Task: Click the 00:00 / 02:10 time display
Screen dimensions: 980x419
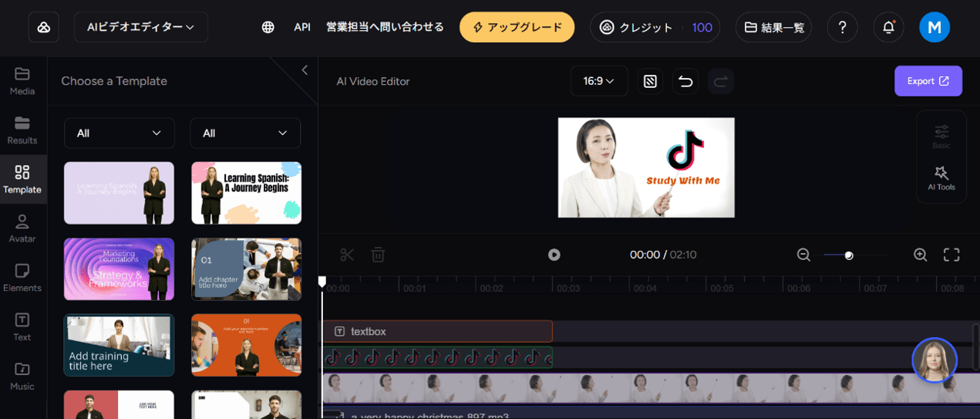Action: pos(663,255)
